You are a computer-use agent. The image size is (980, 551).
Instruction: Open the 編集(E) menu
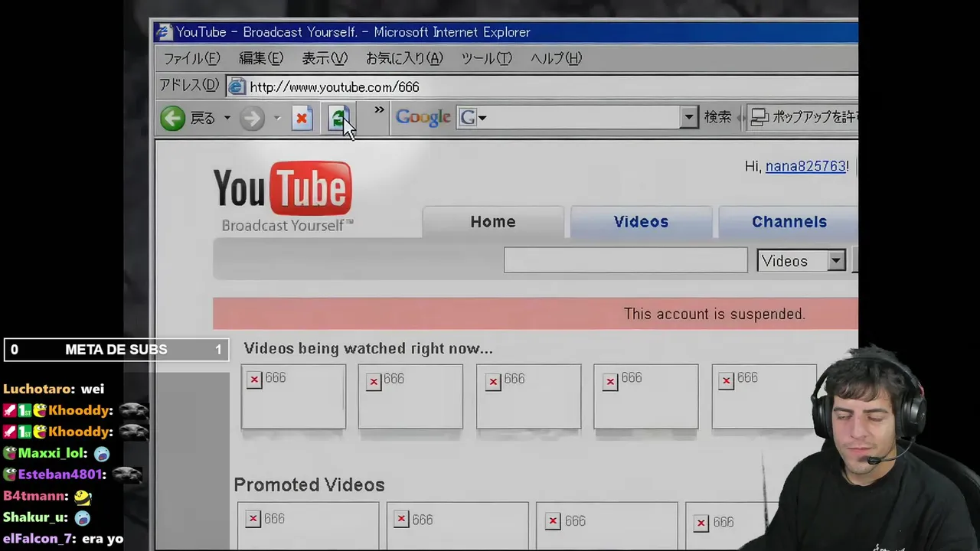click(x=261, y=58)
